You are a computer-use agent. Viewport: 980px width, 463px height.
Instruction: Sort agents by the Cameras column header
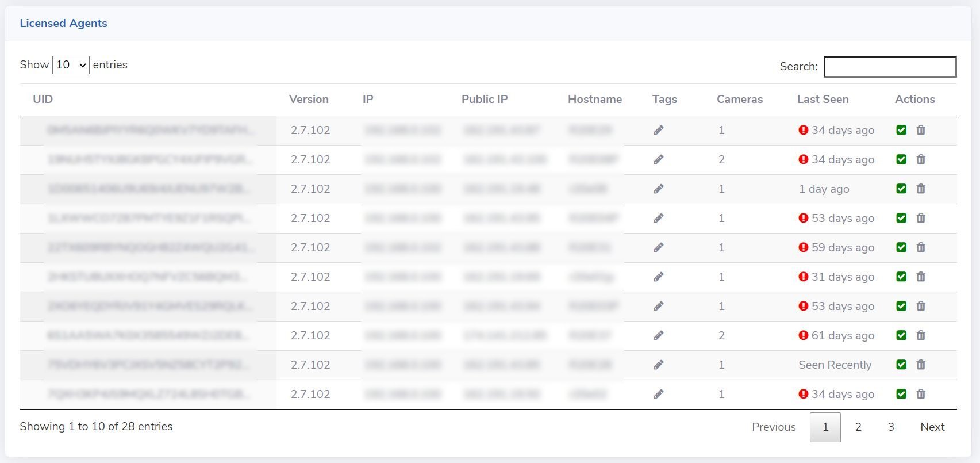tap(739, 99)
